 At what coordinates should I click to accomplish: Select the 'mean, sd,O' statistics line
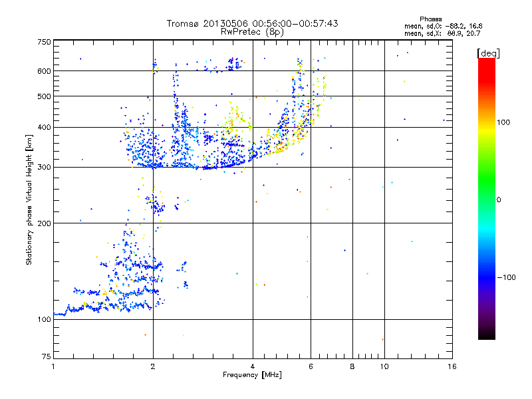coord(443,26)
